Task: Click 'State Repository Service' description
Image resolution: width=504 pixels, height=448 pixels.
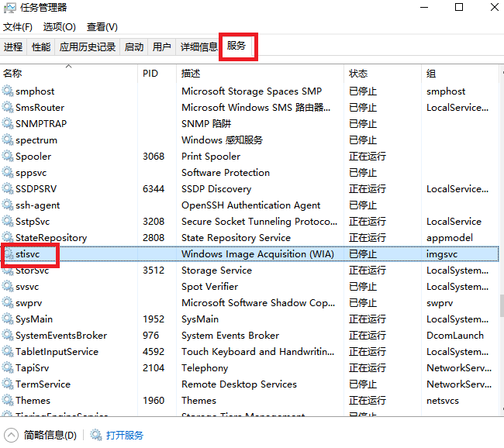Action: [x=236, y=237]
